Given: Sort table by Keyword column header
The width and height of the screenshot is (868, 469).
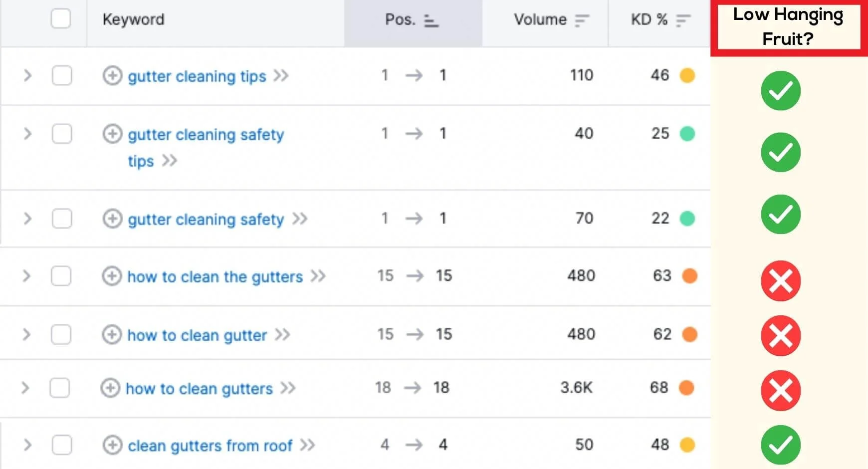Looking at the screenshot, I should click(133, 19).
